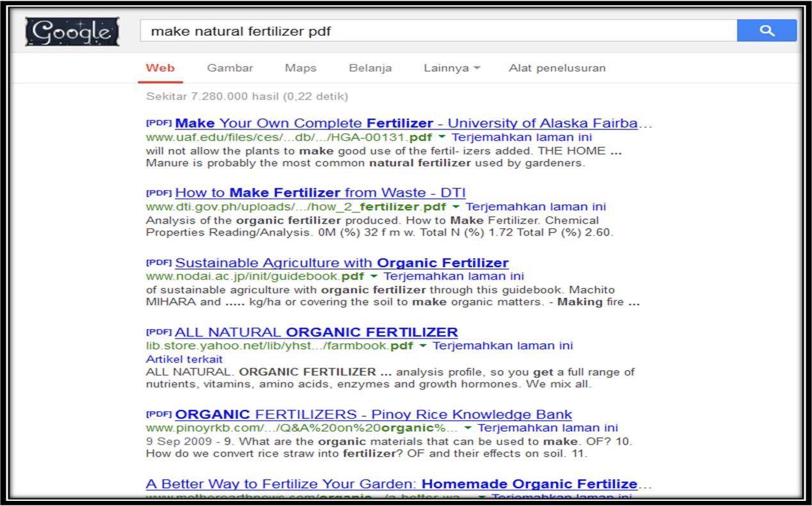
Task: Open dropdown arrow beside nodai.ac.jp URL
Action: tap(374, 277)
